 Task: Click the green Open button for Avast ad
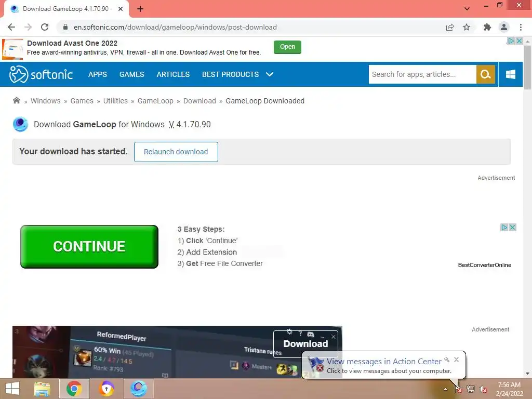tap(287, 47)
